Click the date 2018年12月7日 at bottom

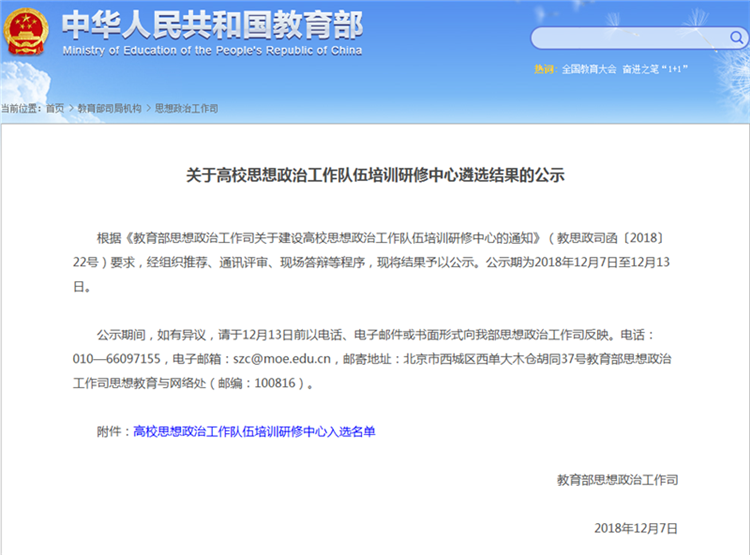[x=636, y=527]
